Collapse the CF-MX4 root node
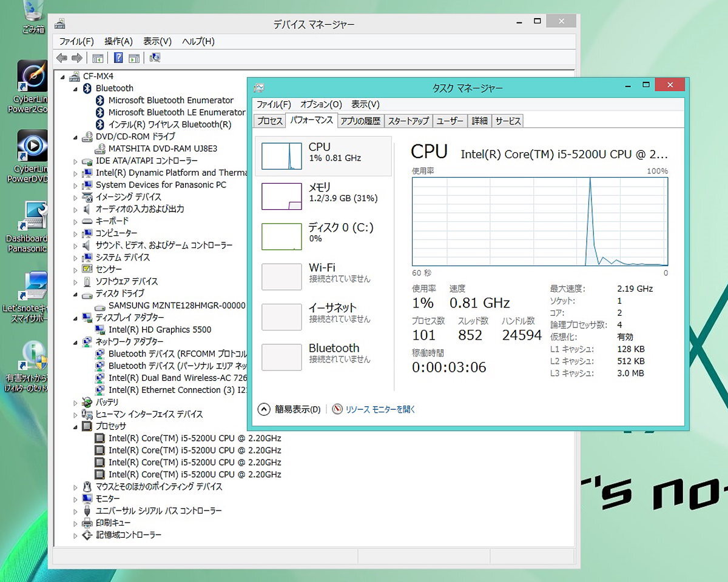This screenshot has width=728, height=582. [62, 76]
